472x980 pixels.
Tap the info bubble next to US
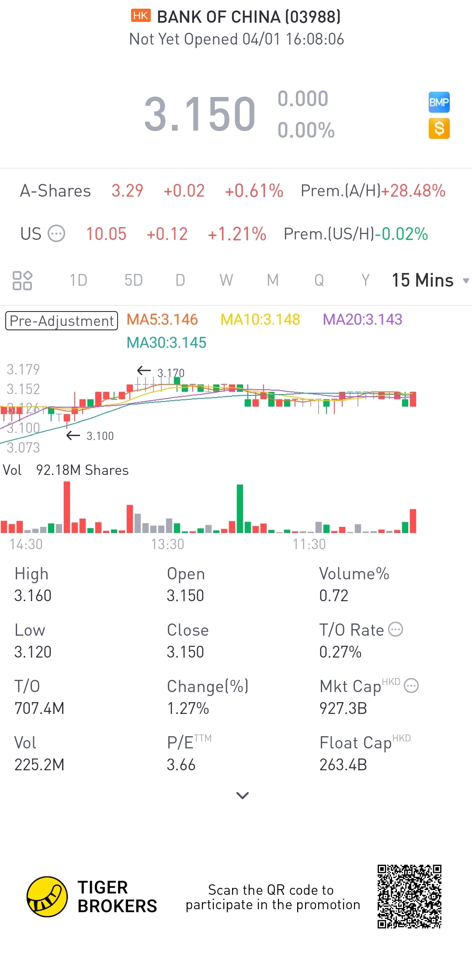pos(56,234)
